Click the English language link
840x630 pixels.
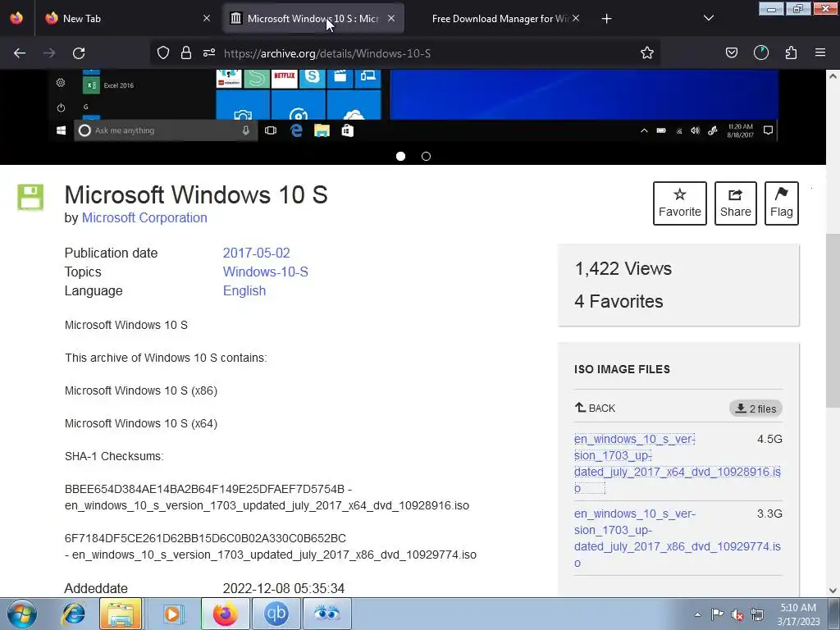(244, 290)
